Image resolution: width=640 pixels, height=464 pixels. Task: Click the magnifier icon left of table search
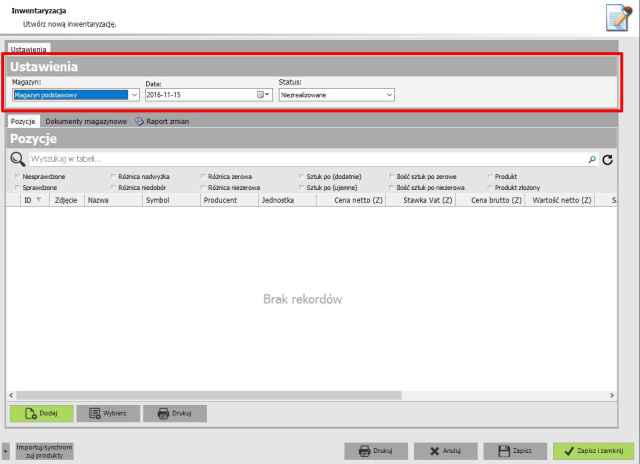18,159
